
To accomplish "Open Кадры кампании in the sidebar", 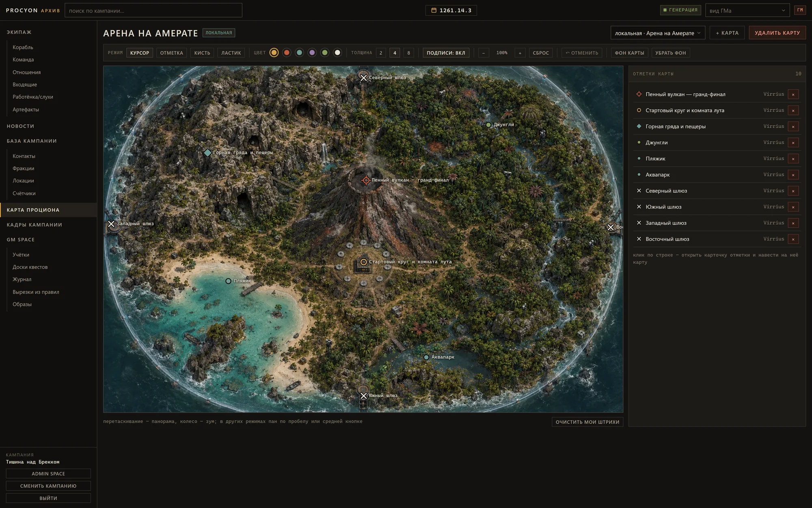I will [35, 225].
